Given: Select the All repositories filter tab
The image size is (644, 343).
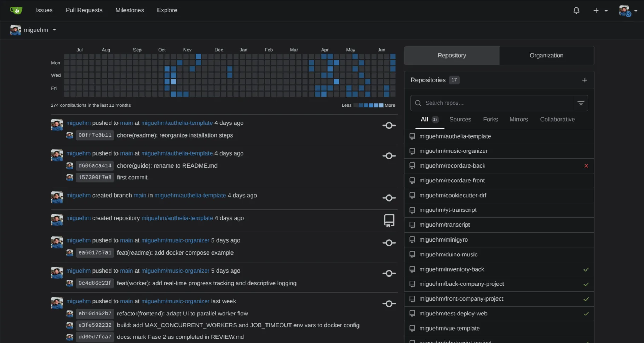Looking at the screenshot, I should 430,120.
